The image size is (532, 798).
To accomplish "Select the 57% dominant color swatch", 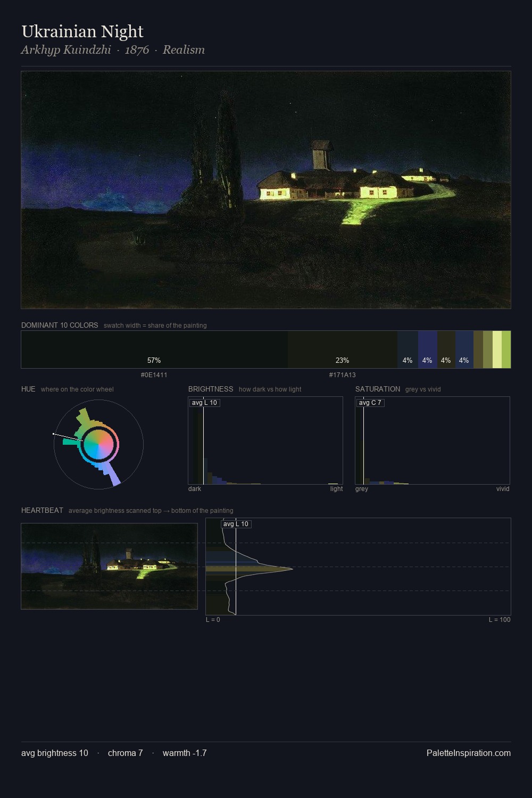I will click(x=154, y=350).
